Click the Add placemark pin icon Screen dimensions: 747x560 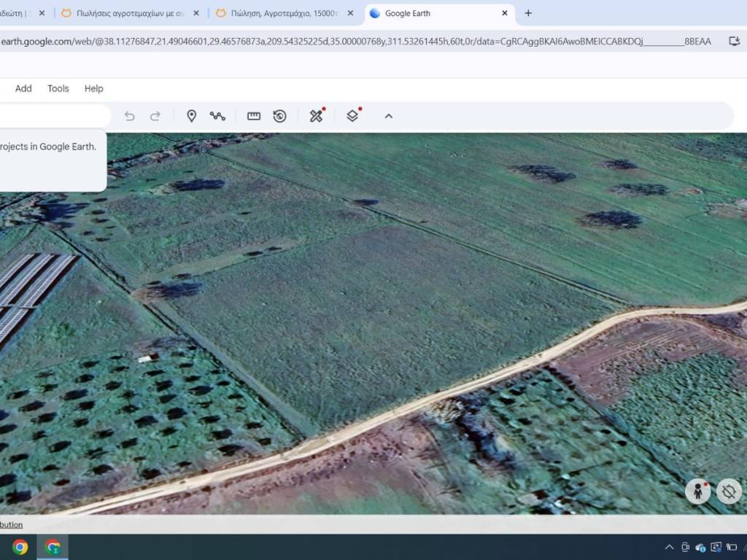tap(191, 116)
